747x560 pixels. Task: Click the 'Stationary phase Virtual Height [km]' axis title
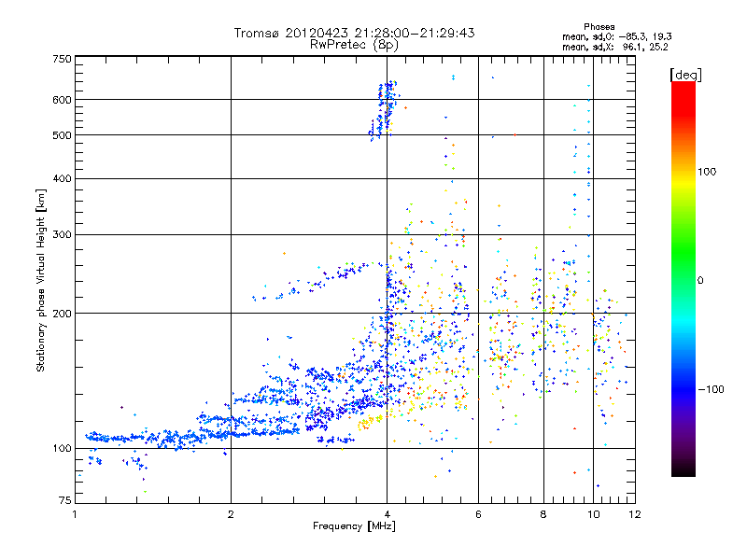click(41, 281)
